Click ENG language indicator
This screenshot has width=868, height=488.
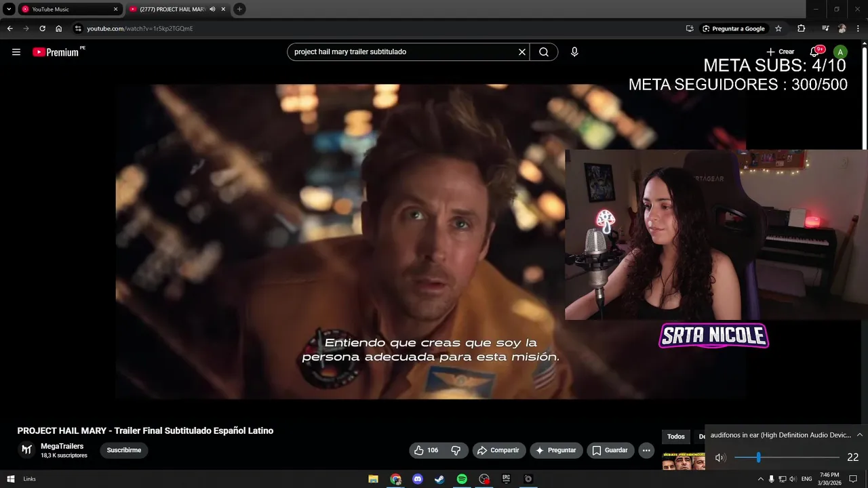[x=807, y=479]
